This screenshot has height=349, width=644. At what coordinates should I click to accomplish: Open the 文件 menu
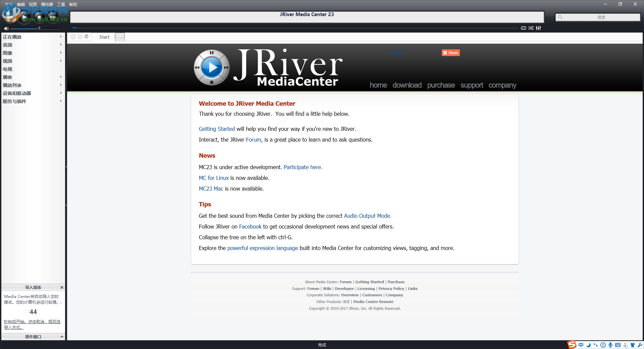click(9, 4)
